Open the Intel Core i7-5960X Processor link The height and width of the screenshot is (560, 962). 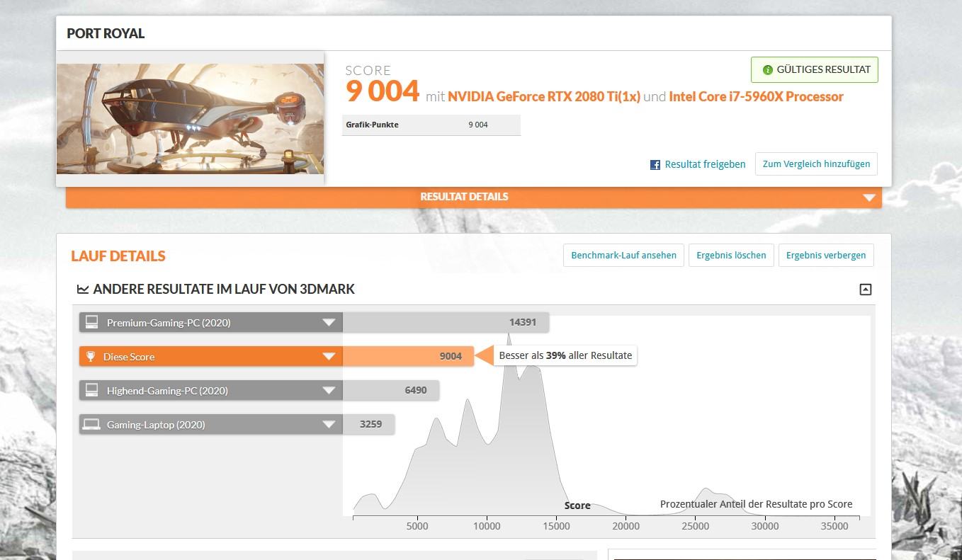[756, 96]
